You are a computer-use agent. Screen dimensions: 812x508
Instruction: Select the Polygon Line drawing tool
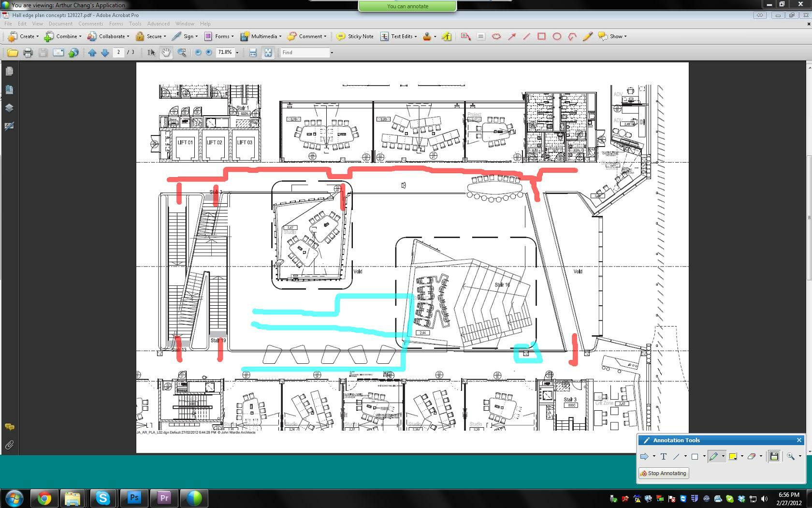[x=572, y=36]
